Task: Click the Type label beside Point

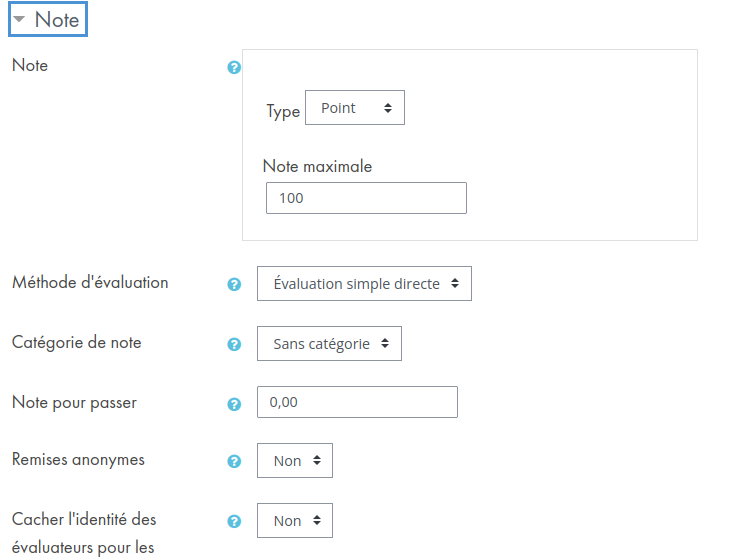Action: click(283, 111)
